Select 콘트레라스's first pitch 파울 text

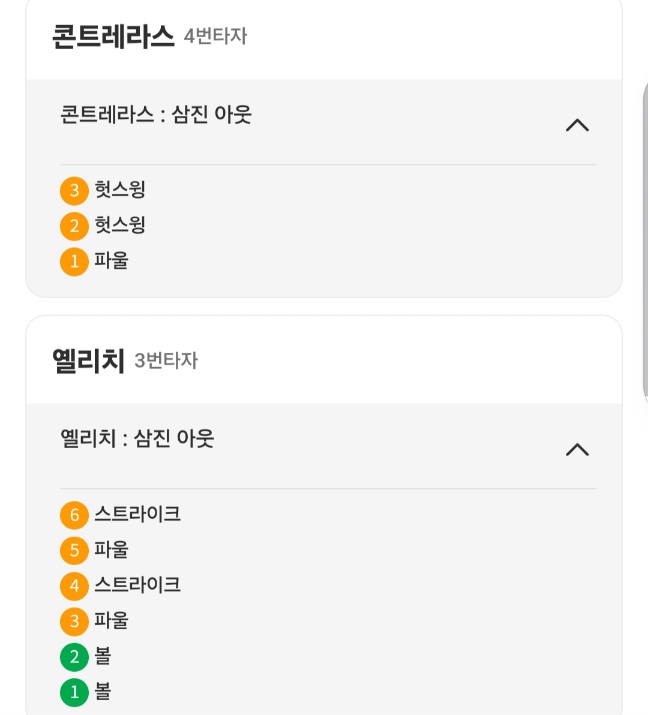[x=111, y=261]
